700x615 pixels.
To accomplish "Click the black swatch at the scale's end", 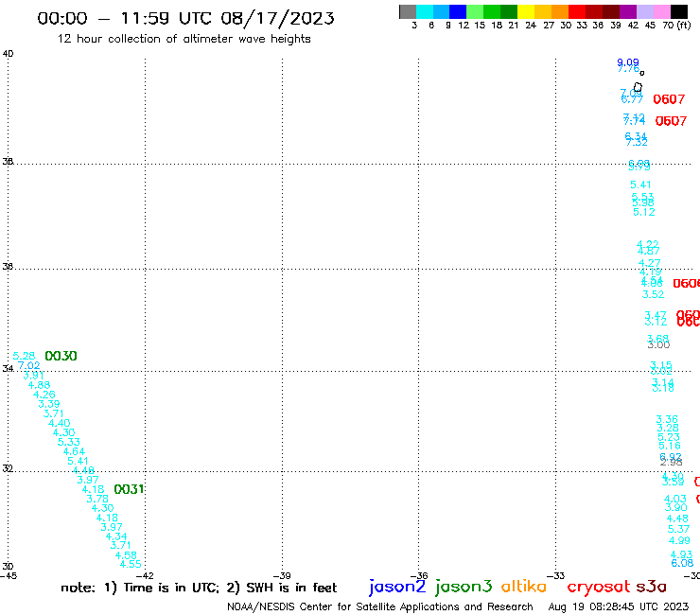I will (679, 11).
